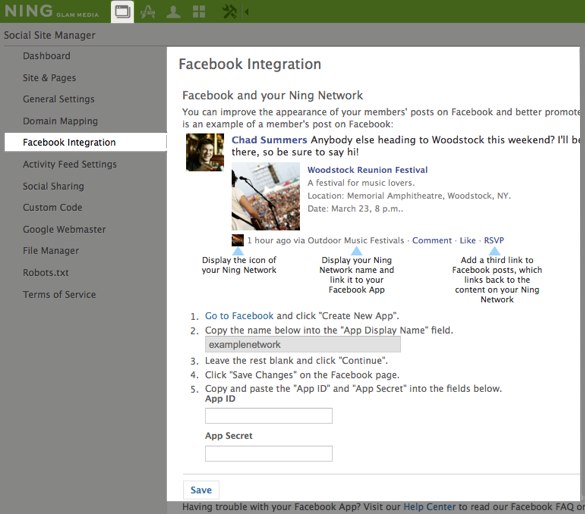Click 'Location: Memorial Amphitheatre' text
This screenshot has height=514, width=585.
[409, 196]
